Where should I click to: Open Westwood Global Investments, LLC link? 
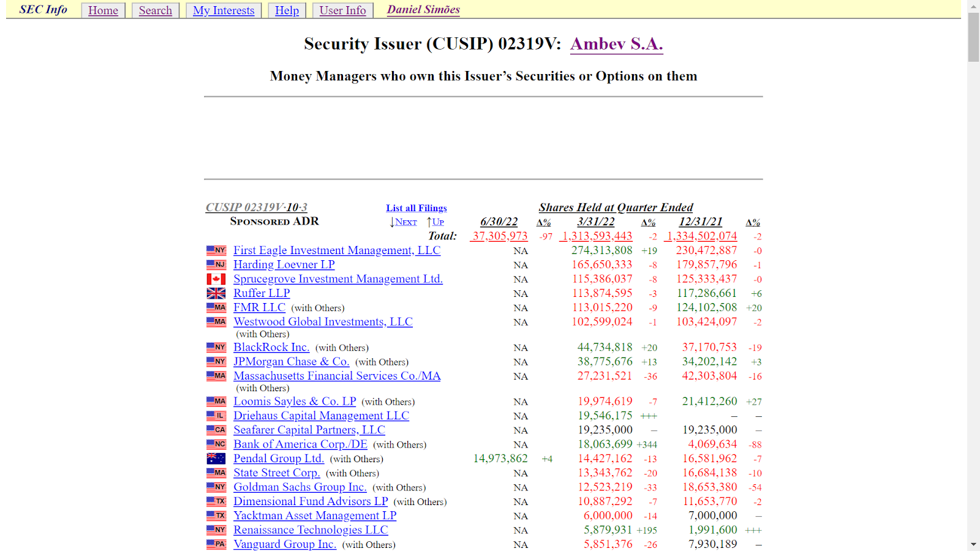tap(323, 321)
